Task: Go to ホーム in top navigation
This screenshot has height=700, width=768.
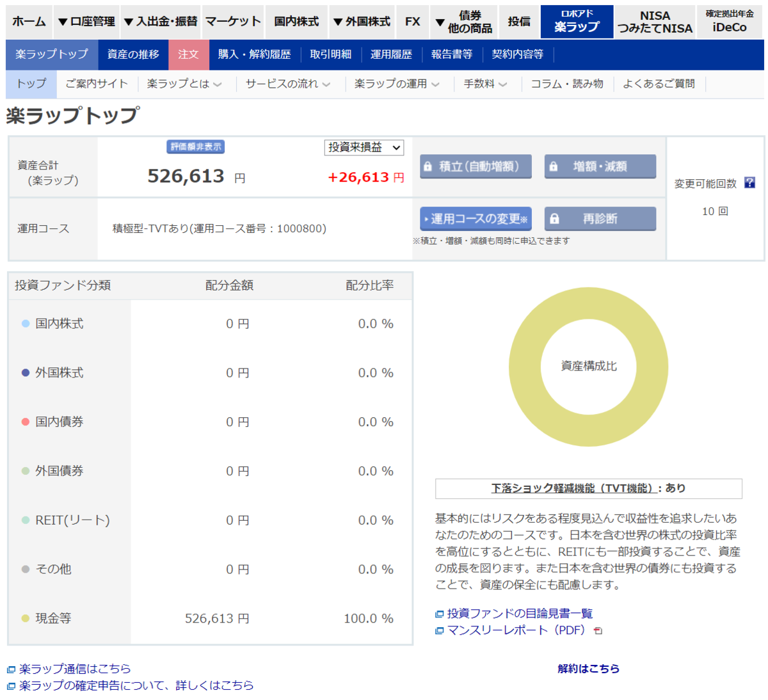Action: coord(29,22)
